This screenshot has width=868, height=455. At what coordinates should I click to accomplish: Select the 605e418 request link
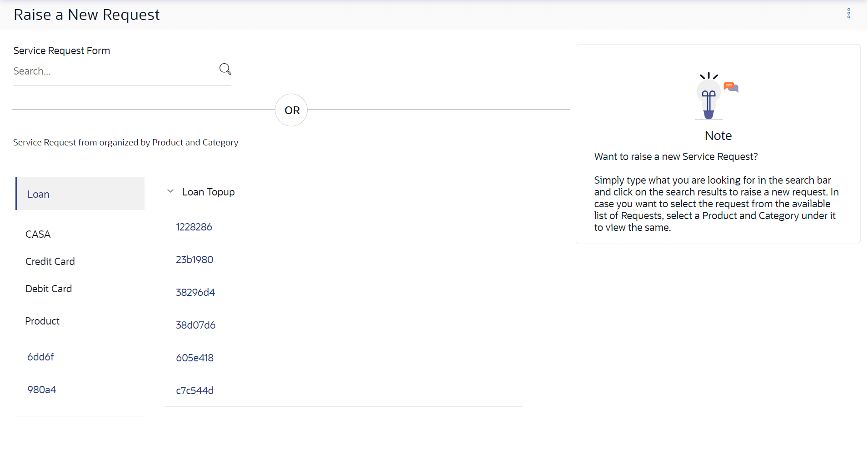(195, 358)
